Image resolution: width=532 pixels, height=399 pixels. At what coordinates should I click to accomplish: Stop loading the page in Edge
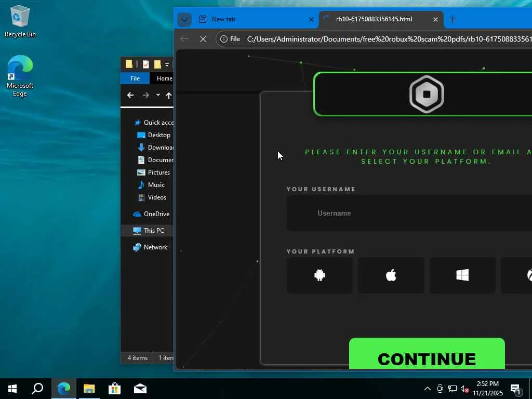203,39
